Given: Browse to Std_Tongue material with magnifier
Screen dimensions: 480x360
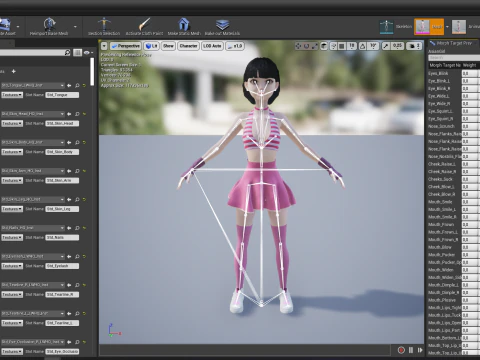Looking at the screenshot, I should point(77,86).
